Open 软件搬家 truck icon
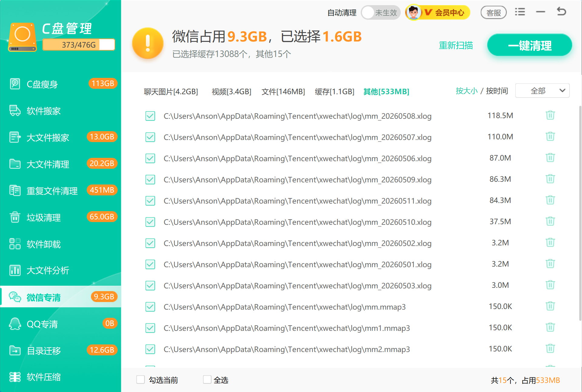The image size is (582, 392). pyautogui.click(x=15, y=111)
